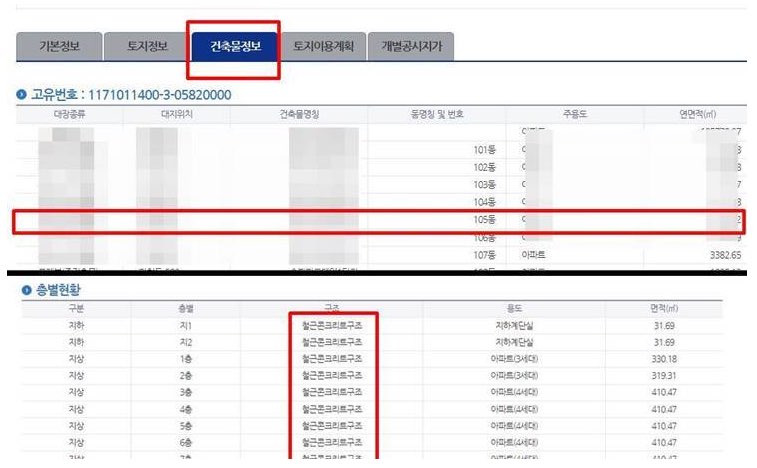Click the 층별 column header
Viewport: 757px width, 468px height.
coord(186,309)
